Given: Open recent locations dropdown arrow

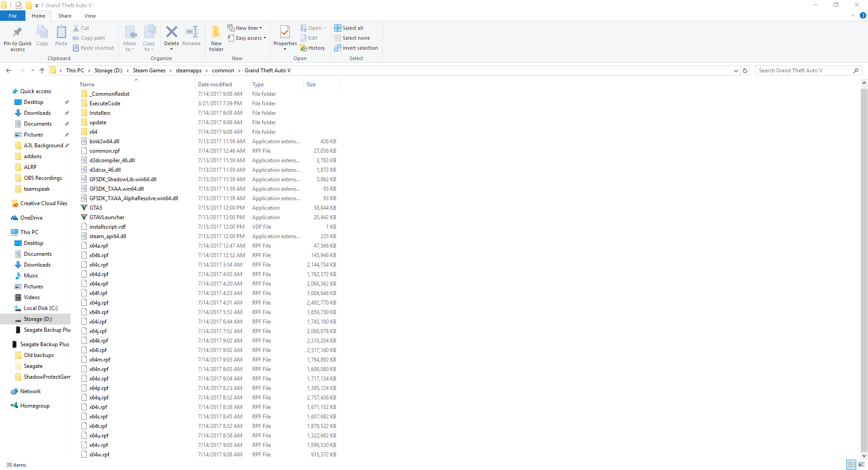Looking at the screenshot, I should (x=33, y=70).
